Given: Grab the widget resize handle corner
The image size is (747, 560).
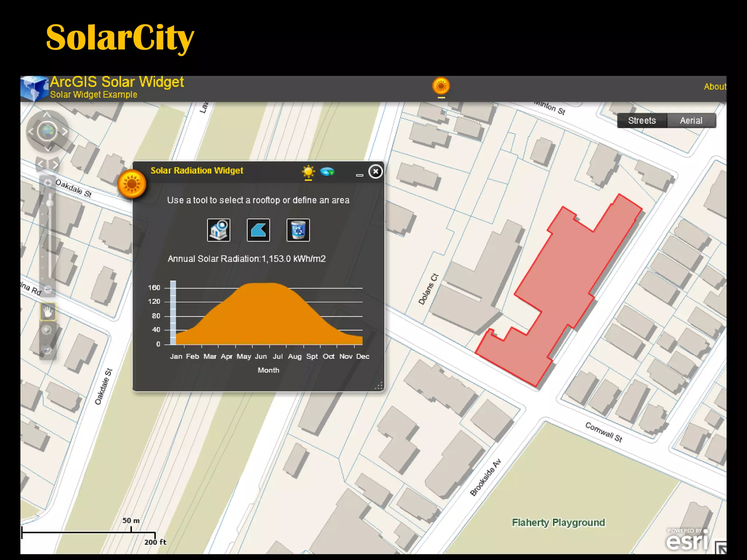Looking at the screenshot, I should coord(379,386).
